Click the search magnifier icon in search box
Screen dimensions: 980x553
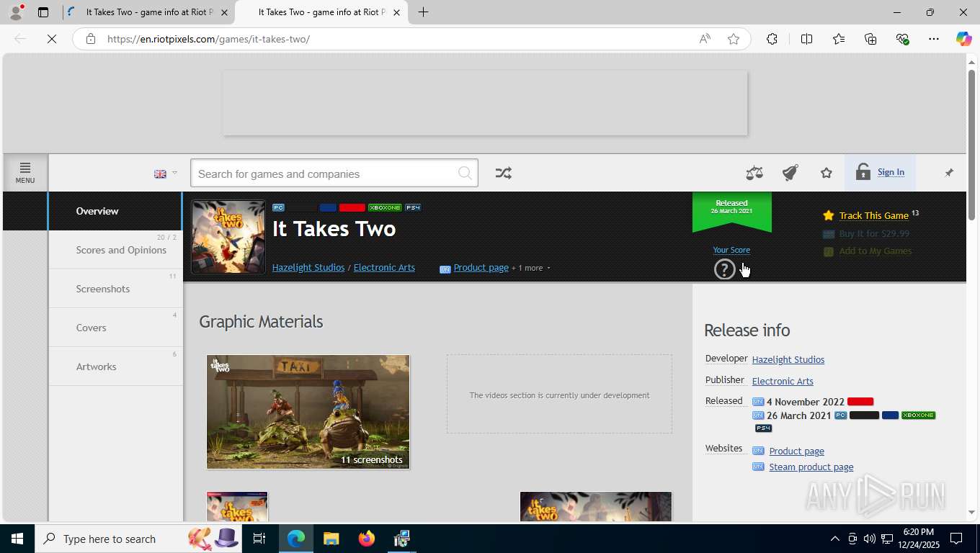[x=465, y=174]
